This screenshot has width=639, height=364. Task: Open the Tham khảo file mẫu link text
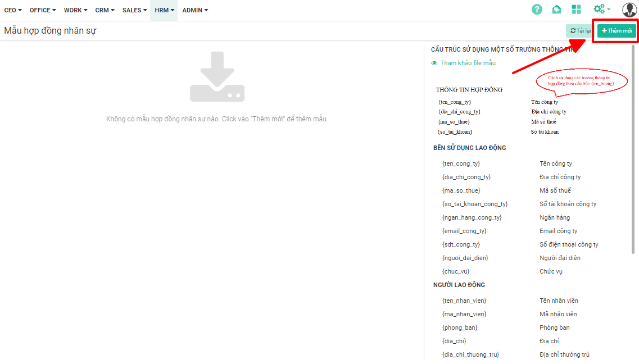(468, 63)
